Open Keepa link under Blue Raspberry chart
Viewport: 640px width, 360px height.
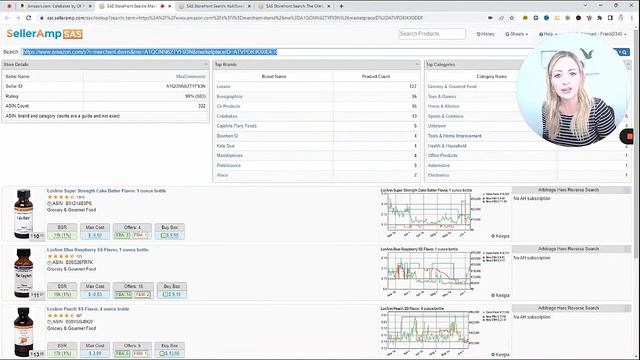point(500,295)
